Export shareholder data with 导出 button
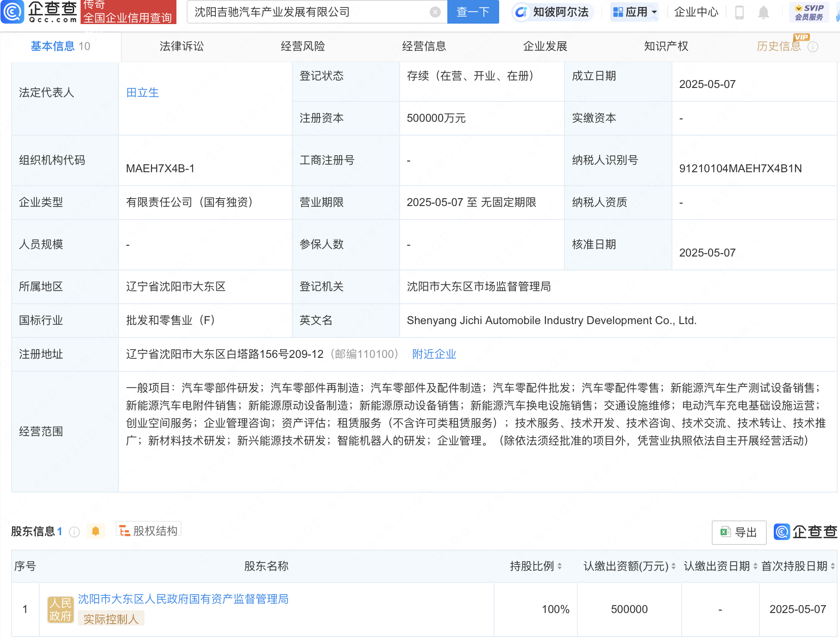The height and width of the screenshot is (638, 840). click(739, 532)
